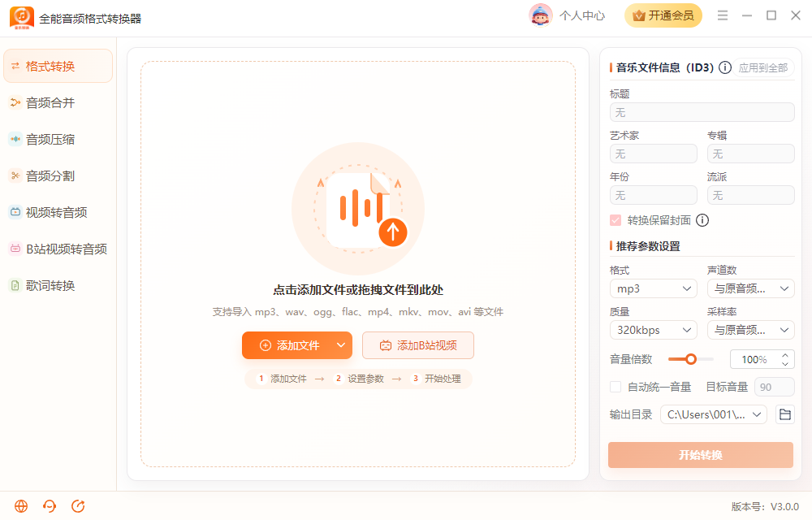Switch to 音频合并 section
This screenshot has height=520, width=812.
pyautogui.click(x=58, y=102)
